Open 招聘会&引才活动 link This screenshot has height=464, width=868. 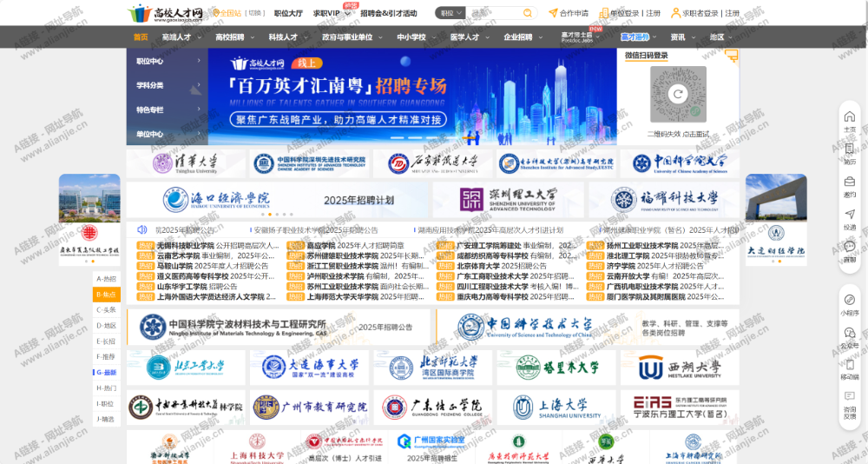click(389, 13)
